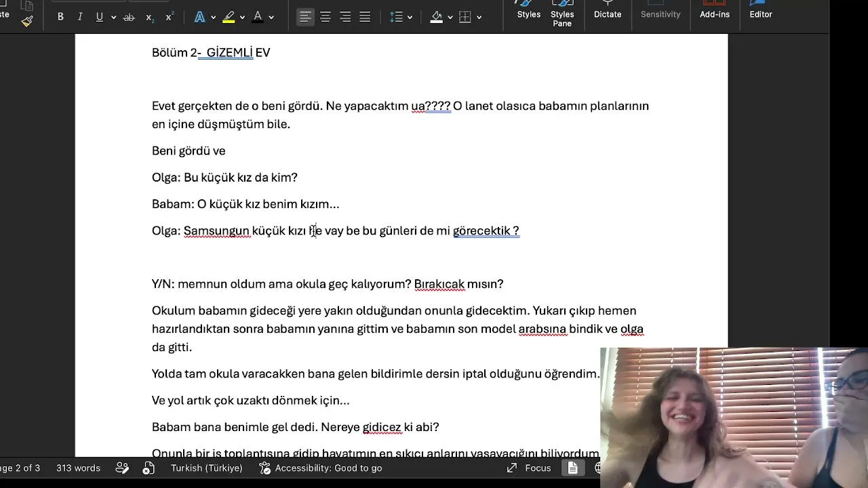The image size is (868, 488).
Task: Open underline style dropdown arrow
Action: coord(113,18)
